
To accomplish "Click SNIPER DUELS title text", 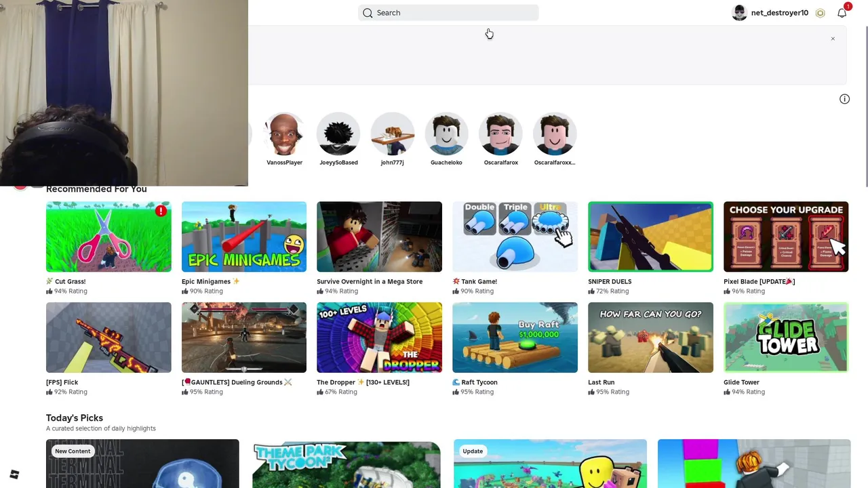I will point(610,281).
